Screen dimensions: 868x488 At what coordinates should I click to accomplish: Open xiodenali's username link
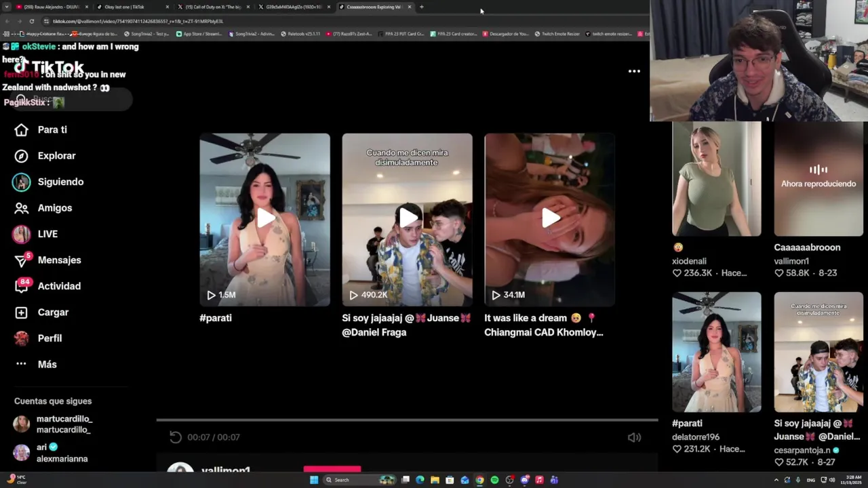click(x=689, y=261)
